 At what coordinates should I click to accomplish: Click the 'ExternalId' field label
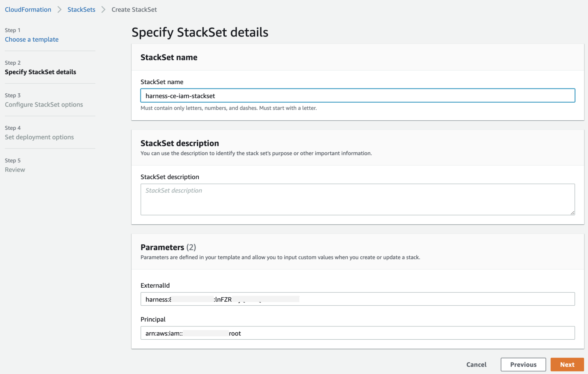click(155, 285)
